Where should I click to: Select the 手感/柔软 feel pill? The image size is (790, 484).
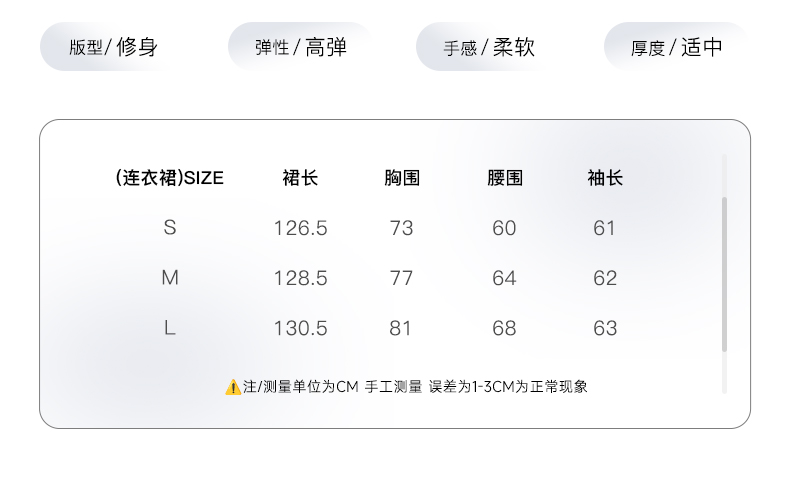488,47
